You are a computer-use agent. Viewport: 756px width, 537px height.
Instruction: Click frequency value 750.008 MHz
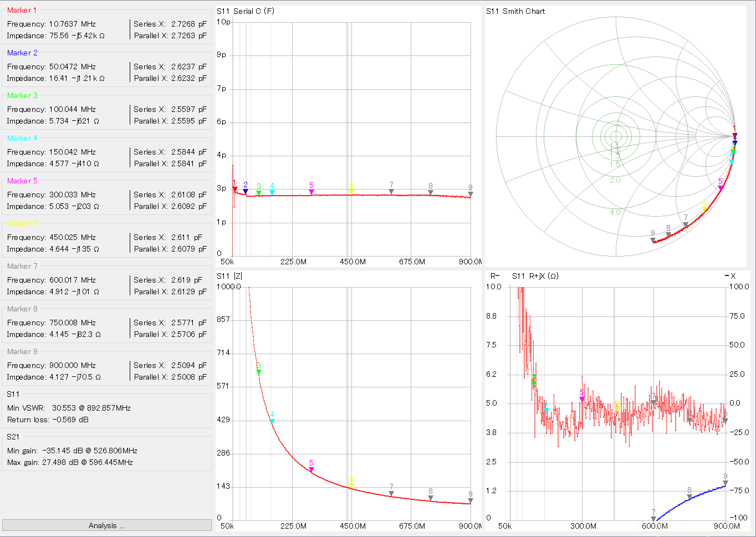73,323
